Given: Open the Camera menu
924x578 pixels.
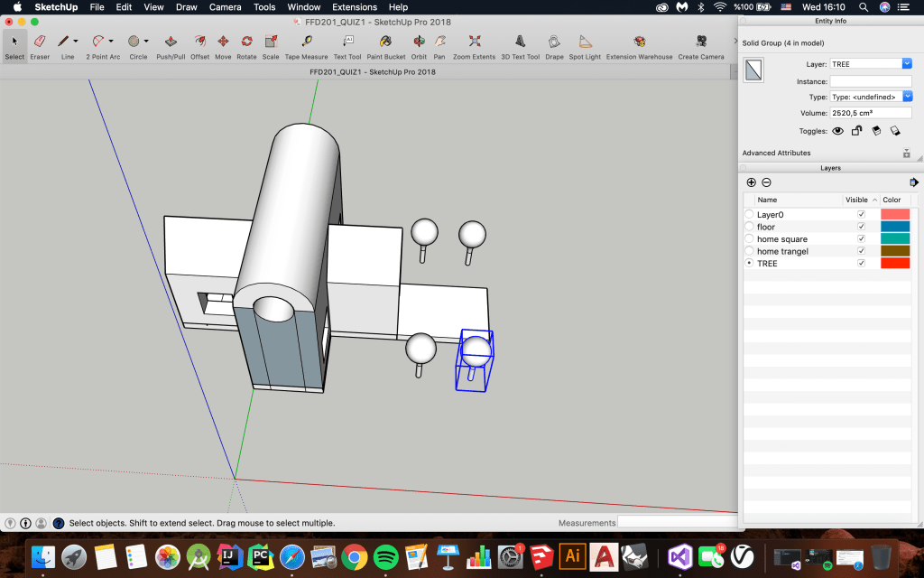Looking at the screenshot, I should [x=225, y=7].
